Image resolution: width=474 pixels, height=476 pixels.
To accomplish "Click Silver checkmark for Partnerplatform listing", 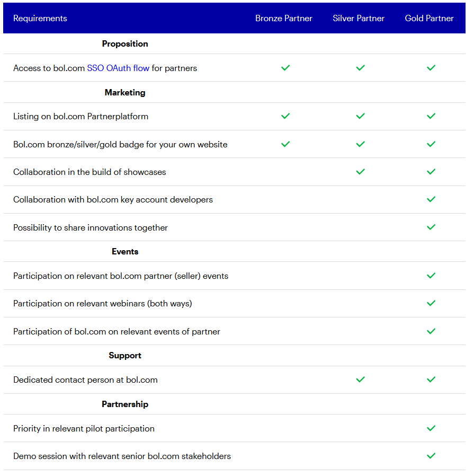I will (x=360, y=116).
